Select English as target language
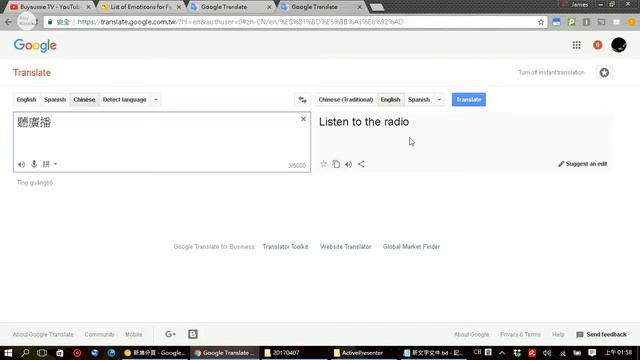Screen dimensions: 640x360 (x=390, y=100)
